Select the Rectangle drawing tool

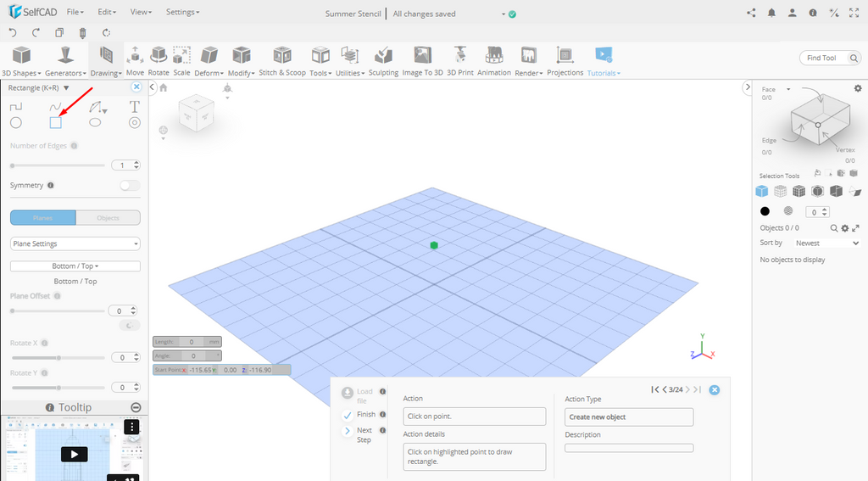coord(56,123)
